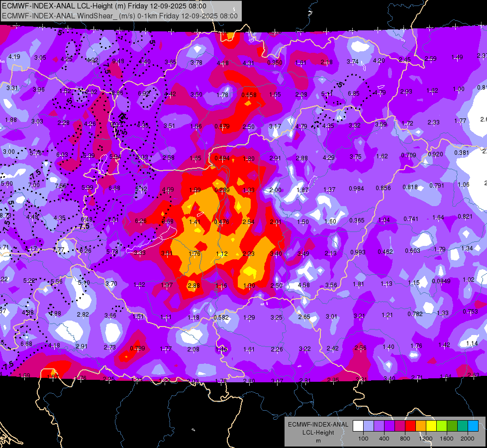Click the wind shear value 6.92
Viewport: 487px width, 448px height.
point(144,93)
